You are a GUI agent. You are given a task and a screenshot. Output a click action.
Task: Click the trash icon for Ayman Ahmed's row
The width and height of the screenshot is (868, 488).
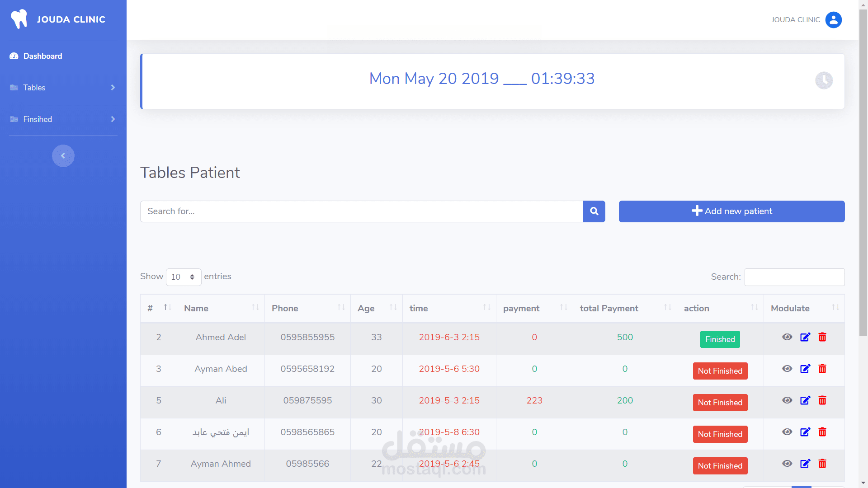[x=822, y=464]
